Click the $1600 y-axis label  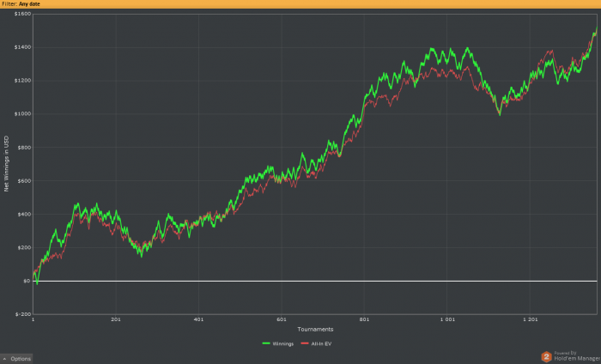point(22,14)
